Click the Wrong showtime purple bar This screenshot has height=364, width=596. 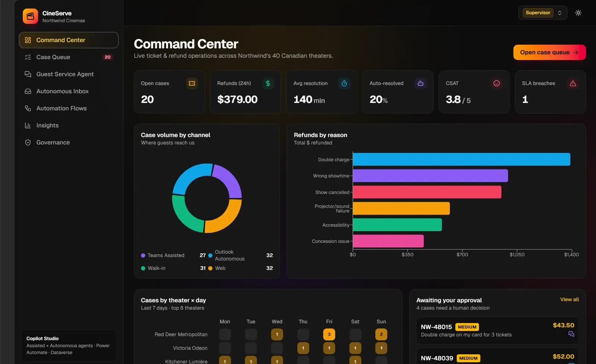pos(430,176)
